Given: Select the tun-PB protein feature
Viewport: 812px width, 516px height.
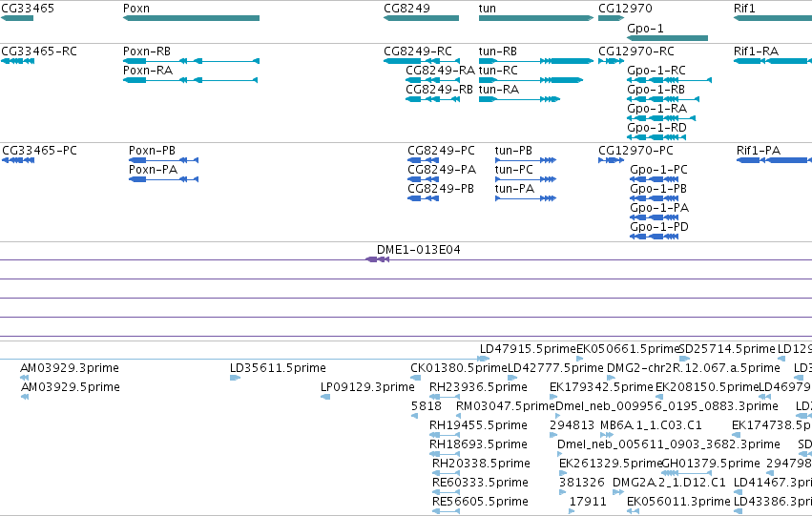Looking at the screenshot, I should (x=526, y=160).
